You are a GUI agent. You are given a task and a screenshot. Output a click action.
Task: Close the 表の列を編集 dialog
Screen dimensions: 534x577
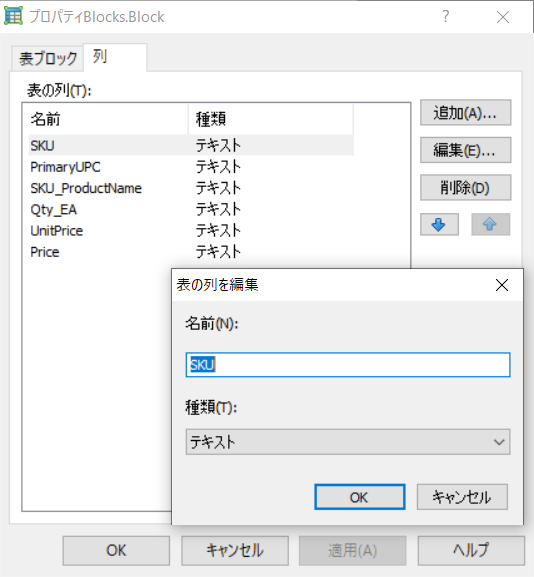click(502, 285)
